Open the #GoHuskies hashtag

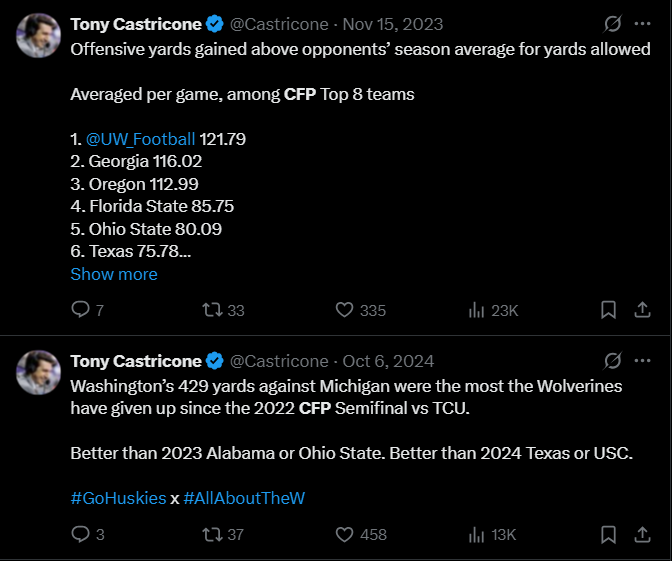118,498
